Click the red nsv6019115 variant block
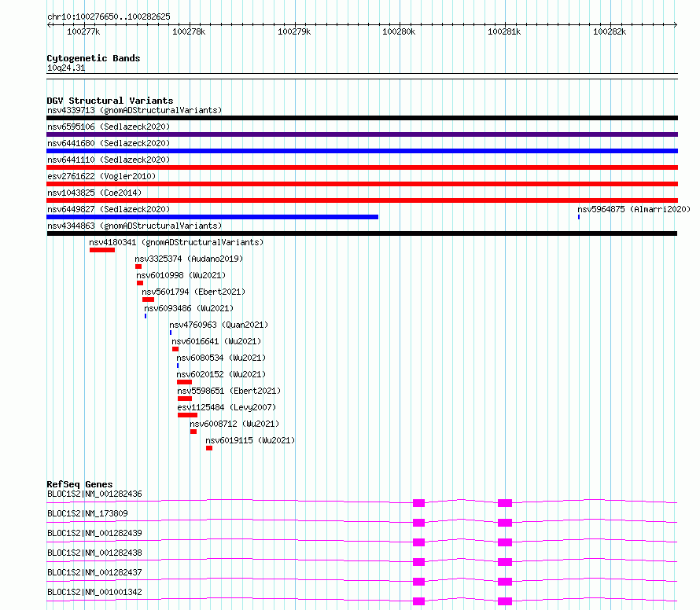Screen dimensions: 700x610 (x=209, y=448)
